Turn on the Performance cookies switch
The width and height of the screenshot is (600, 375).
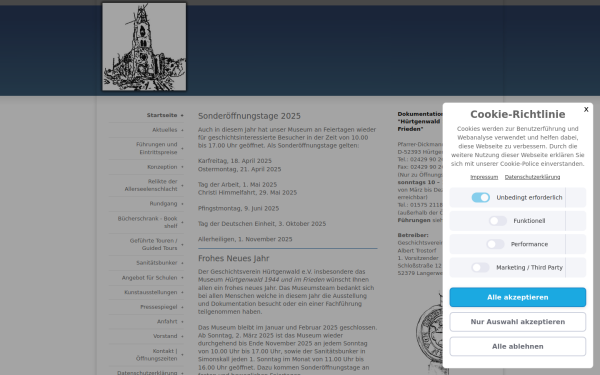click(x=495, y=244)
